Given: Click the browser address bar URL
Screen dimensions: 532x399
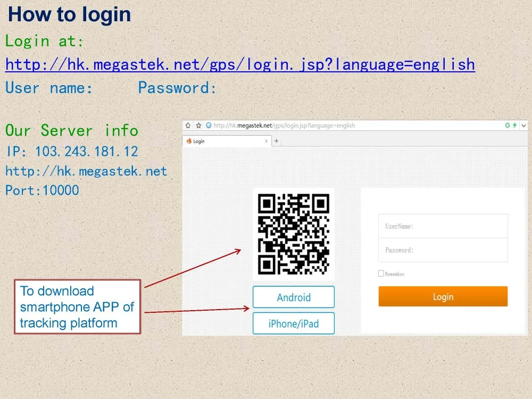Looking at the screenshot, I should tap(284, 126).
